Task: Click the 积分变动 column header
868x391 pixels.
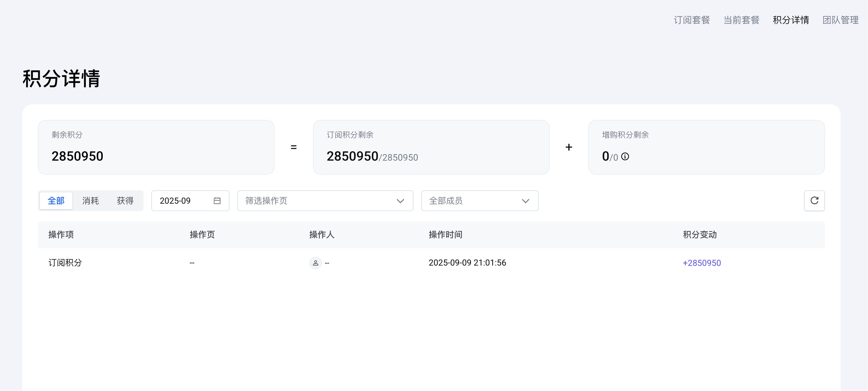Action: click(x=699, y=235)
